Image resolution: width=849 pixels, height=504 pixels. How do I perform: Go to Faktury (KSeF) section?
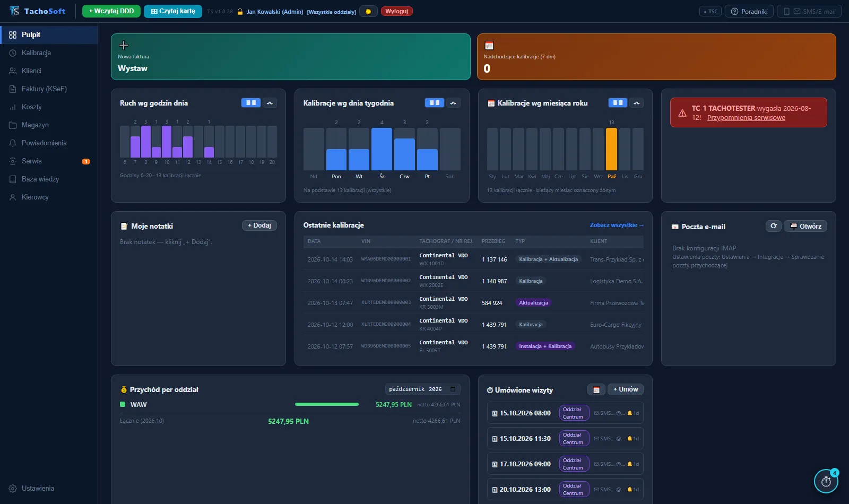[49, 89]
